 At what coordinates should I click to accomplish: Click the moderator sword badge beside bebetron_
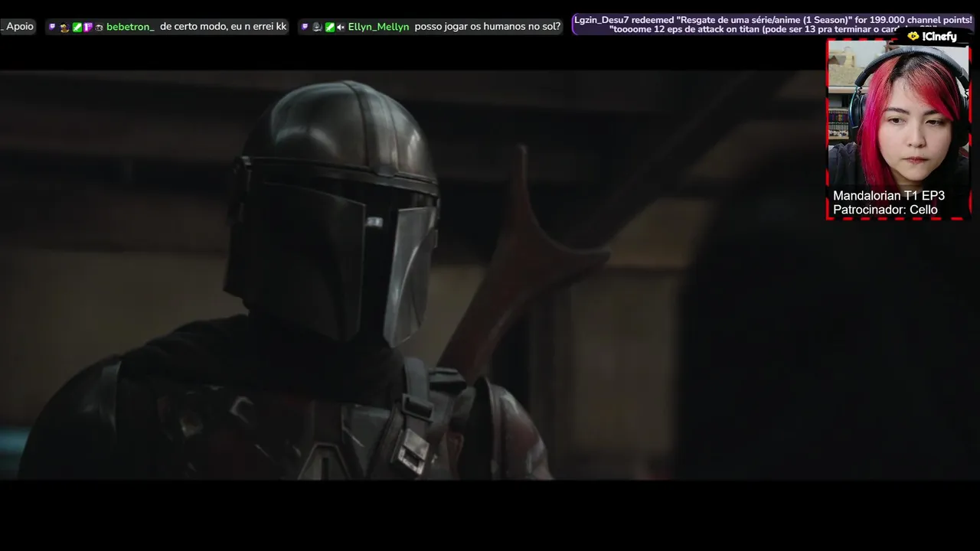(77, 27)
